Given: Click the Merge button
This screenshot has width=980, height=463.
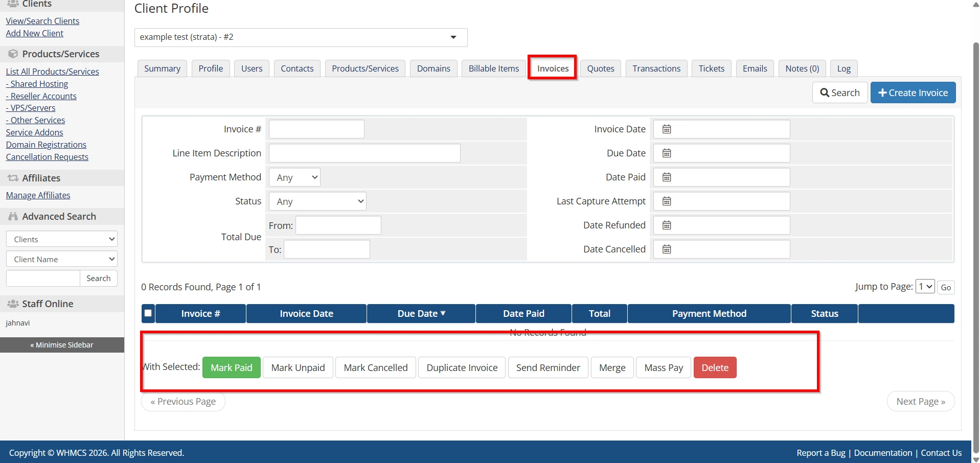Looking at the screenshot, I should point(612,367).
